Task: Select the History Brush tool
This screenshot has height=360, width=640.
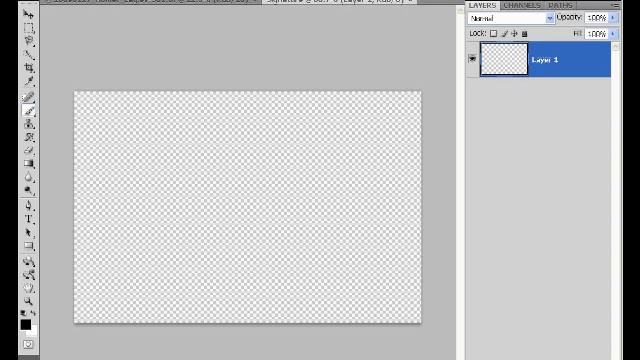Action: [x=29, y=137]
